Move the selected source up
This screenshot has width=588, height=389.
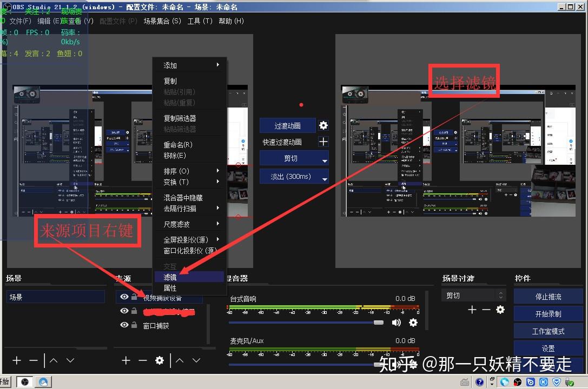coord(180,360)
